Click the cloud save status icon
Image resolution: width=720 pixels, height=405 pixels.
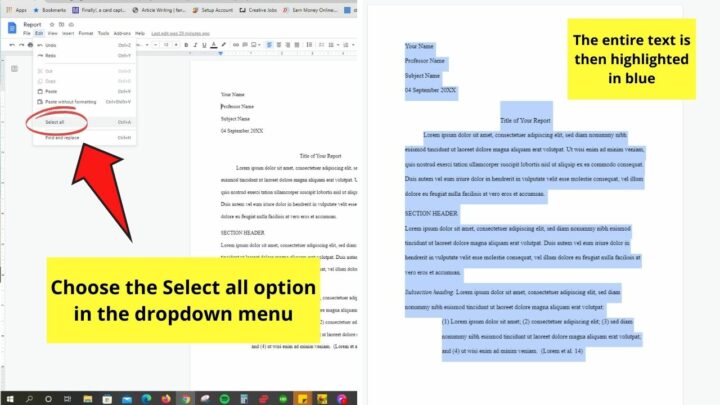pos(71,24)
